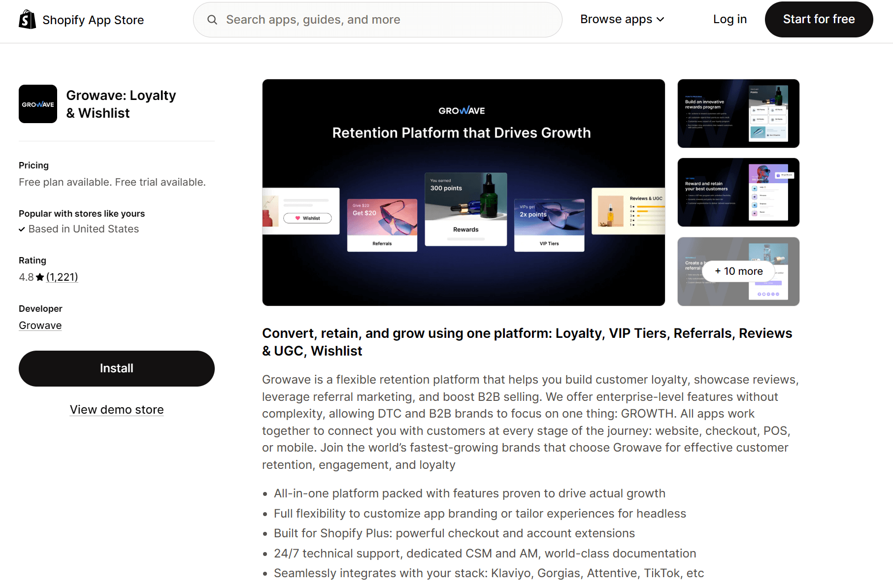Expand the Browse apps chevron
This screenshot has height=588, width=893.
pos(661,19)
